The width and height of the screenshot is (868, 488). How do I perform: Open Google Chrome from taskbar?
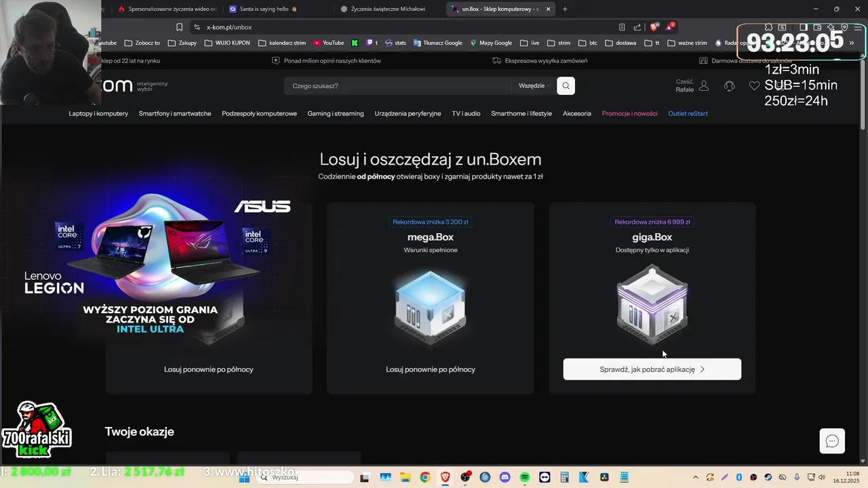coord(425,477)
